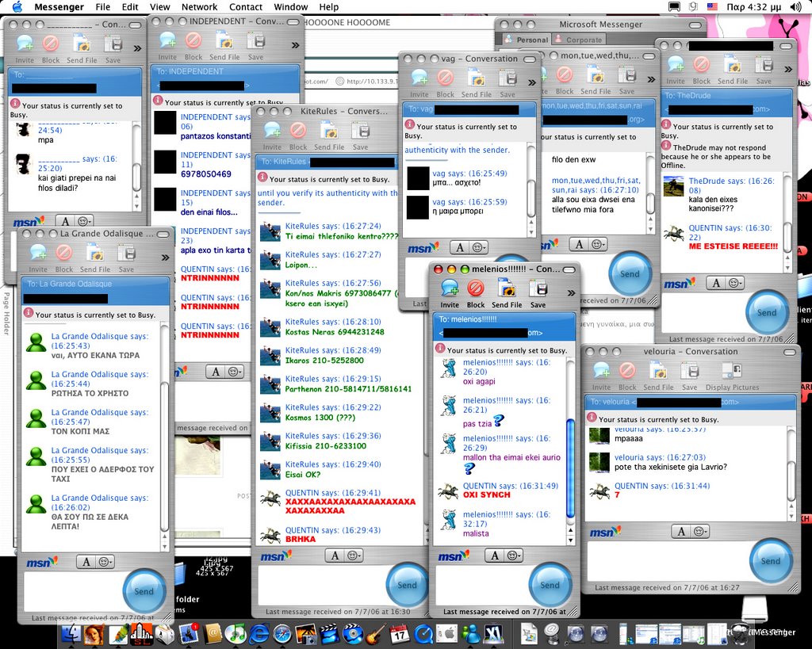Click Invite in the vag conversation toolbar
Image resolution: width=812 pixels, height=649 pixels.
point(419,83)
